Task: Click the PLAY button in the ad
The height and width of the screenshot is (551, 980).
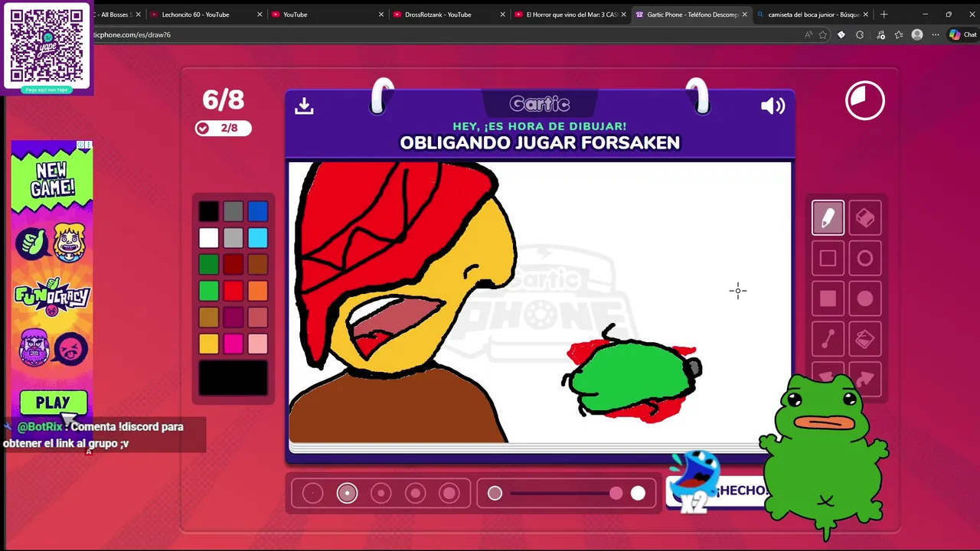Action: (x=53, y=403)
